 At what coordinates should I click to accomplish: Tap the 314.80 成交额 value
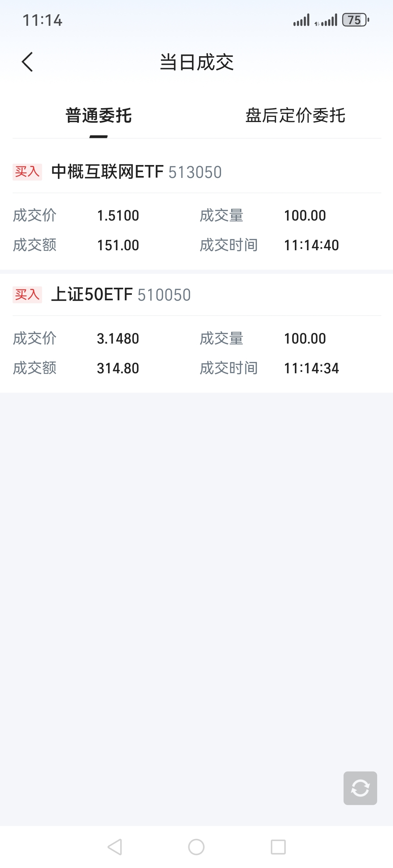tap(118, 368)
